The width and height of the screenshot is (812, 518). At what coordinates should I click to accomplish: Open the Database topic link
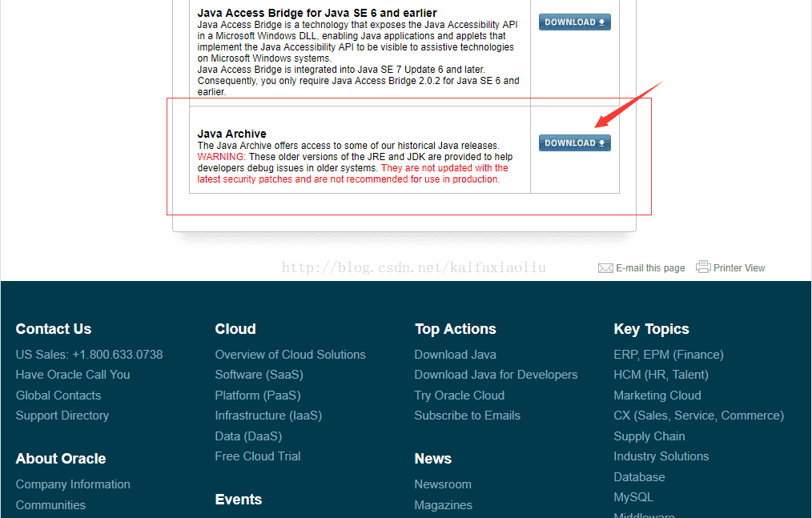(639, 477)
